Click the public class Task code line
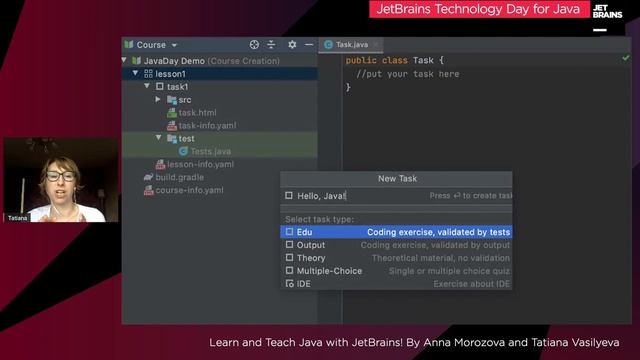The image size is (640, 360). (x=394, y=60)
